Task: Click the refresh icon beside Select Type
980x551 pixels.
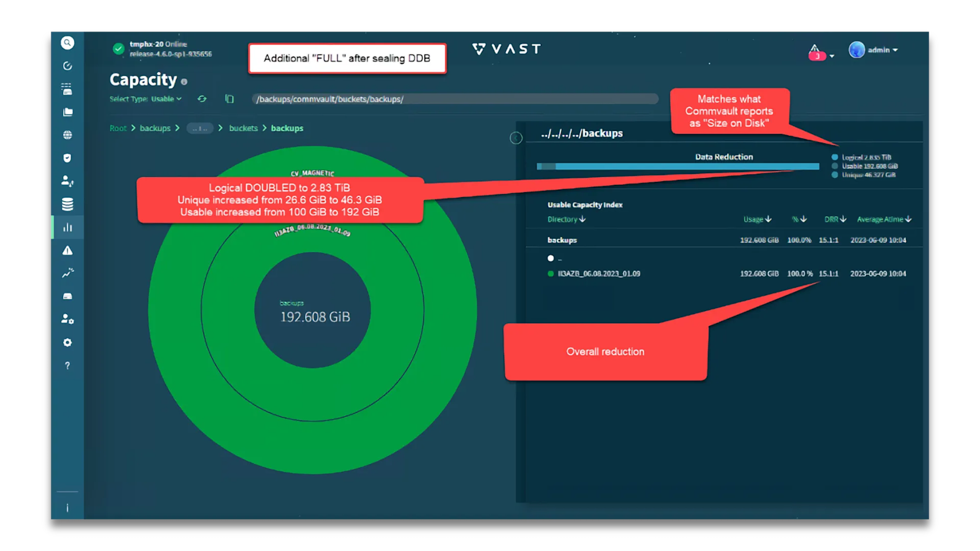Action: (x=202, y=99)
